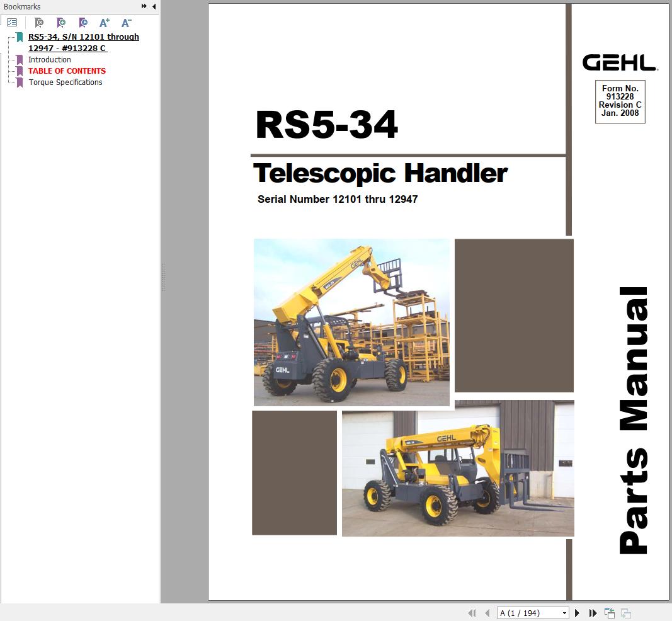Open the TABLE OF CONTENTS bookmark
The height and width of the screenshot is (621, 672).
pos(67,71)
